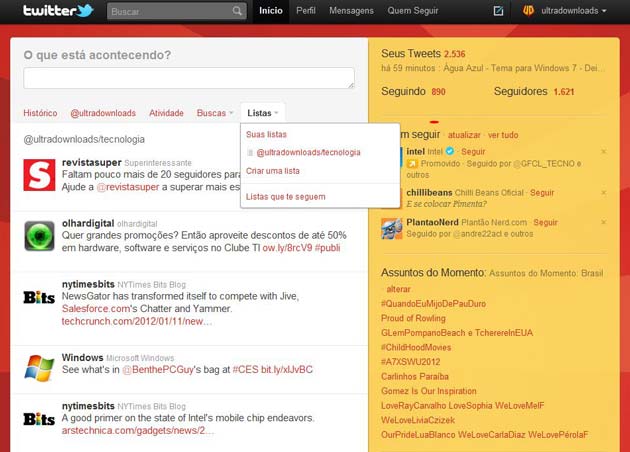
Task: Click the Bits avatar beside the NewsGator tweet
Action: click(x=39, y=298)
